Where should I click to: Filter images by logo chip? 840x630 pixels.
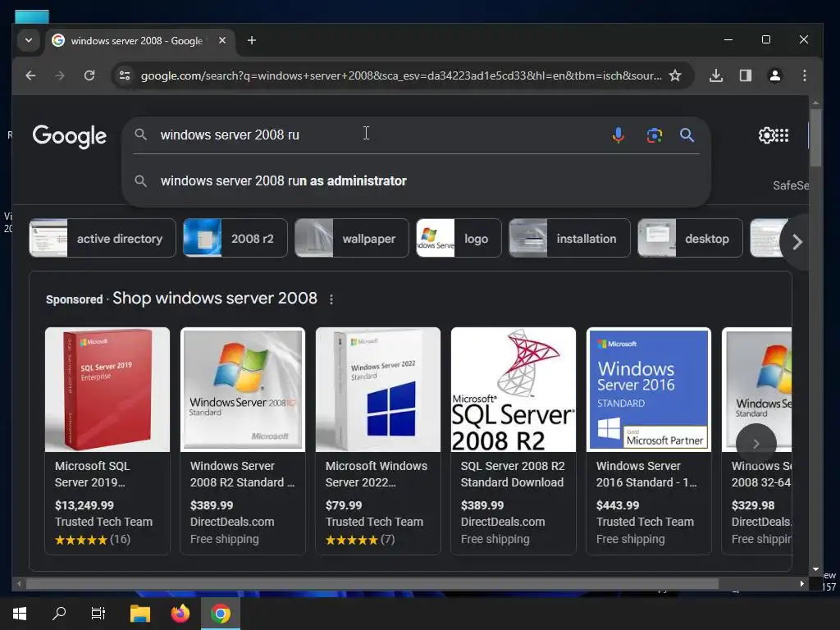click(x=459, y=239)
